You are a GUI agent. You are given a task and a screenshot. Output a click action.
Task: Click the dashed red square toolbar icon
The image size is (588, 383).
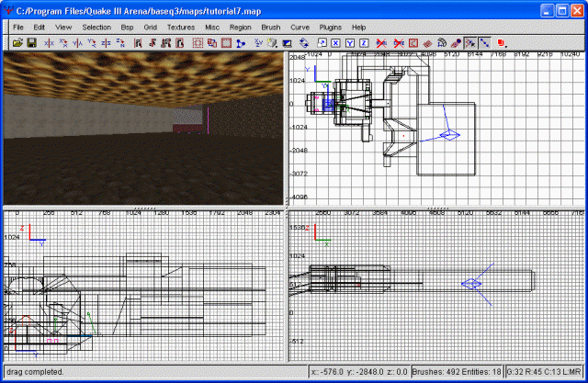pos(198,43)
